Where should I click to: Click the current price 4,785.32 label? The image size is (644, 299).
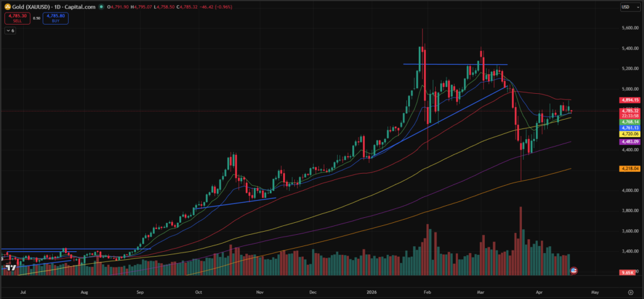click(630, 111)
